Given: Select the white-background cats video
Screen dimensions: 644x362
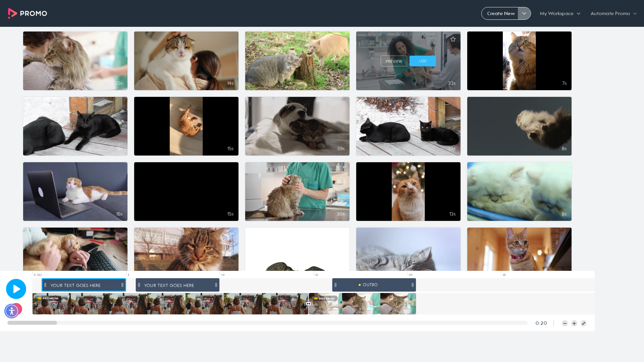Looking at the screenshot, I should (x=297, y=249).
